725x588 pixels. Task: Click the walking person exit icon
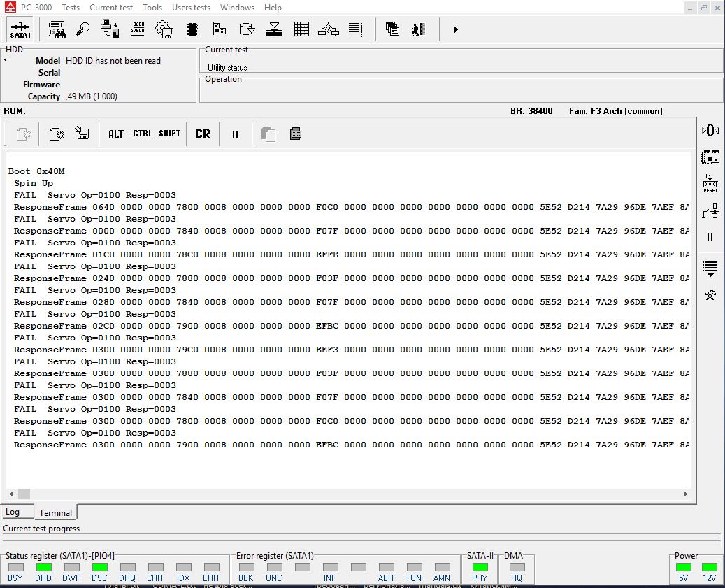tap(419, 29)
